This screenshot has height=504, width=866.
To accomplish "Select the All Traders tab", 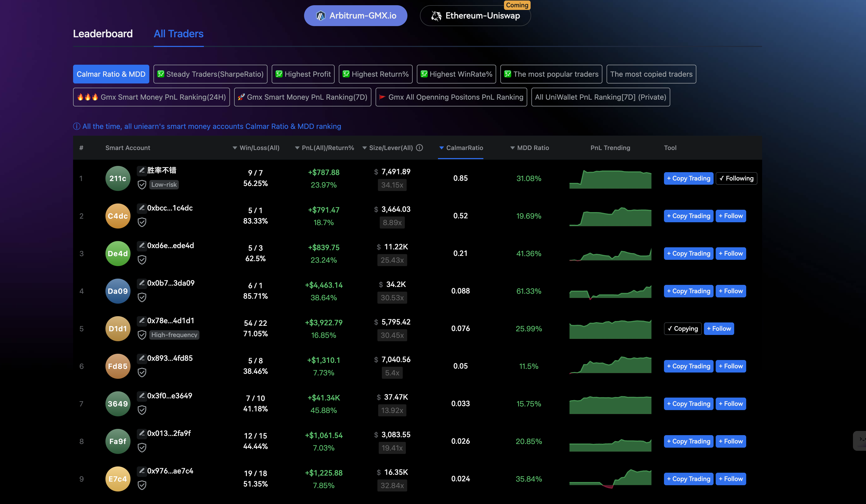I will click(178, 34).
